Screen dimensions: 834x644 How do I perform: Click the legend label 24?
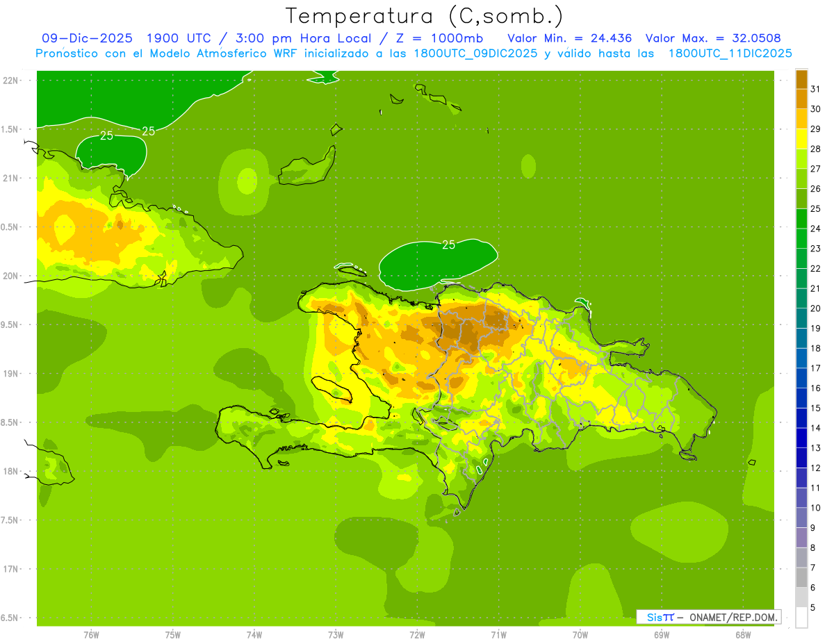tap(815, 229)
